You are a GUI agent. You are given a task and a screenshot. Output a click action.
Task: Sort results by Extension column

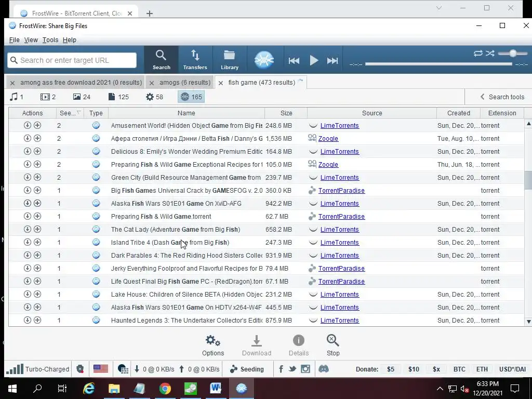502,113
